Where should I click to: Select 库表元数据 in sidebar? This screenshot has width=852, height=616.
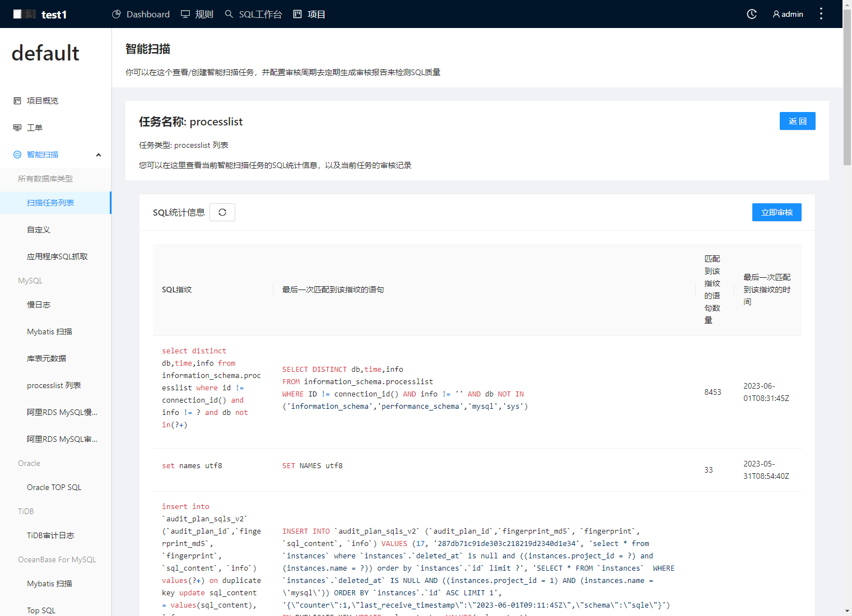[x=55, y=358]
